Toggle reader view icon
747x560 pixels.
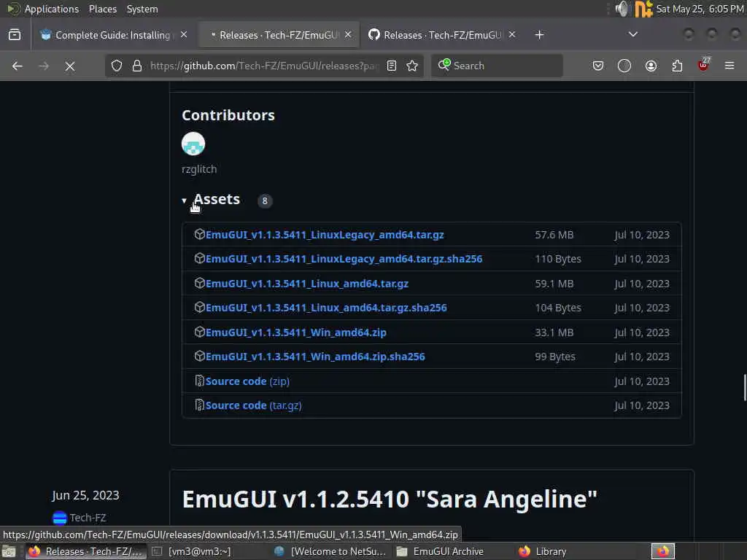tap(392, 66)
